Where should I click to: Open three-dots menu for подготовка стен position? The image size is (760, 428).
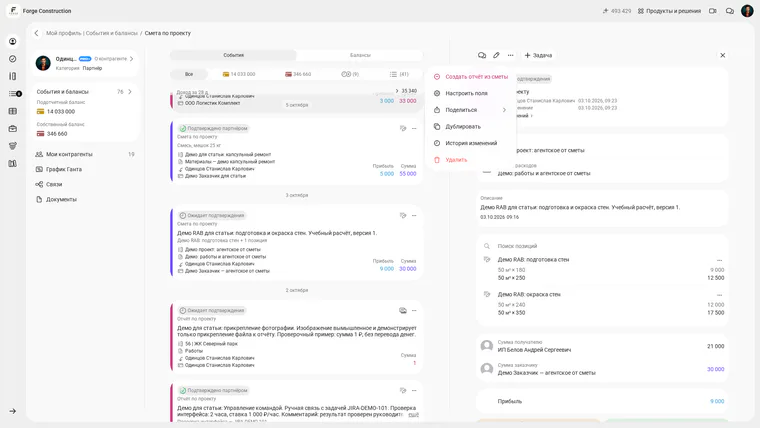click(719, 260)
